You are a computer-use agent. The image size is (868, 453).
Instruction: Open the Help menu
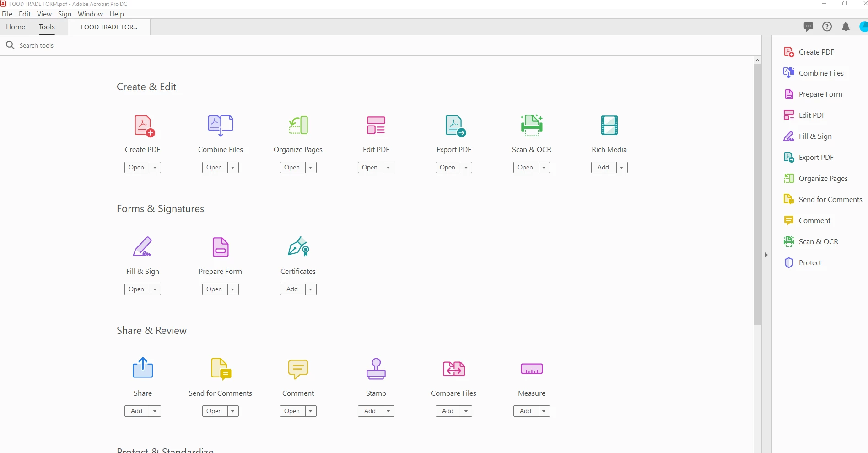117,14
